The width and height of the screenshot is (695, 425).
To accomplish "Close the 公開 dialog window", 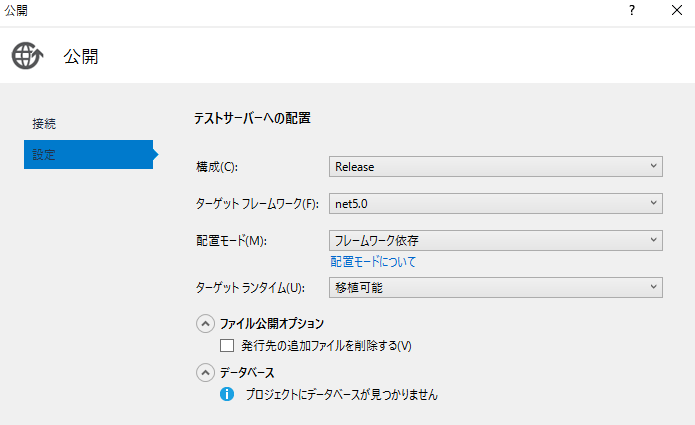I will point(676,10).
